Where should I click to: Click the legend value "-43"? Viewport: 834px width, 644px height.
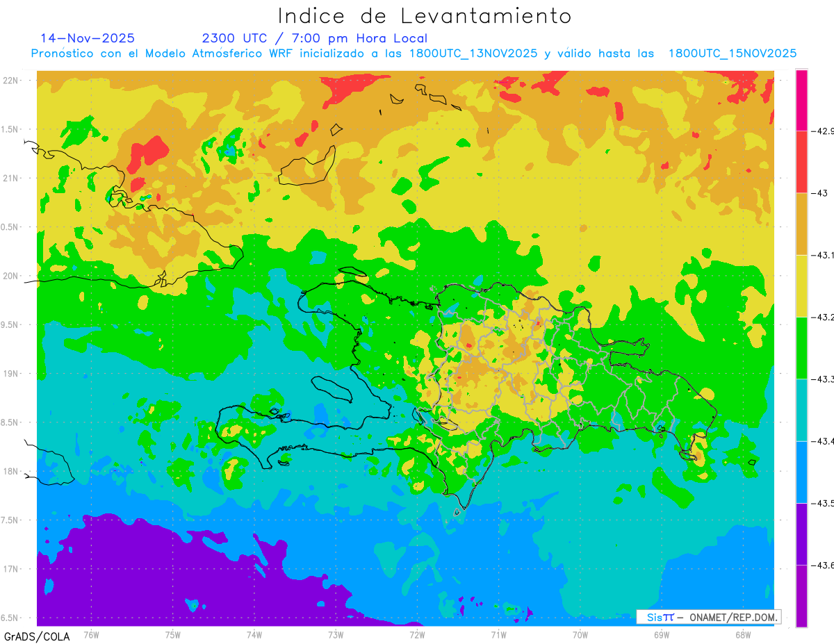(x=818, y=193)
